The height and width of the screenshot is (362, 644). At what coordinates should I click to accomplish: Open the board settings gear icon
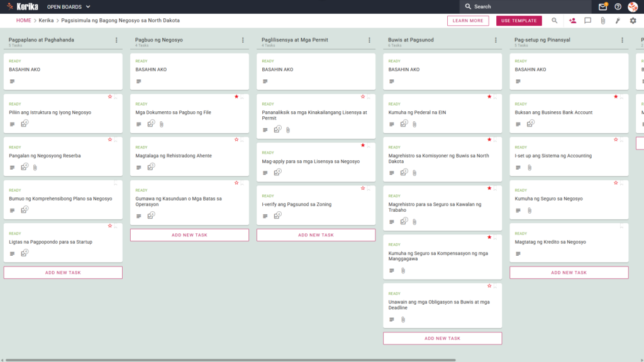633,21
